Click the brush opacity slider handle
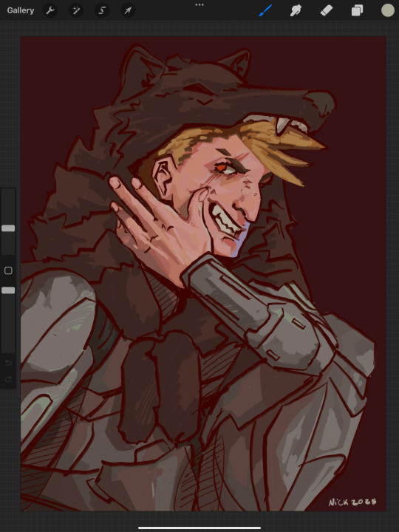 pos(8,290)
